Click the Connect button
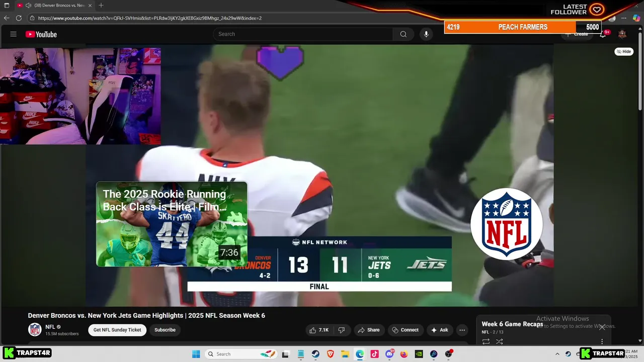The height and width of the screenshot is (362, 644). coord(406,330)
